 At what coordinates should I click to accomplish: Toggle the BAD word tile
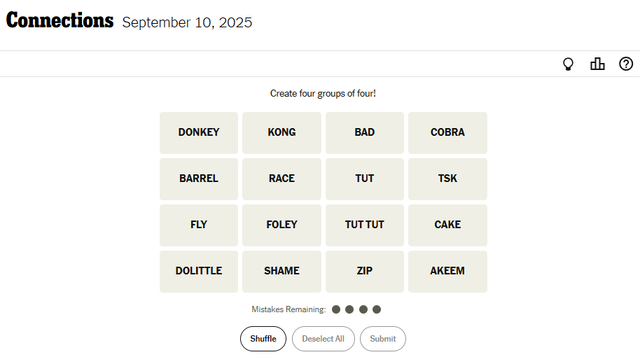pyautogui.click(x=365, y=132)
